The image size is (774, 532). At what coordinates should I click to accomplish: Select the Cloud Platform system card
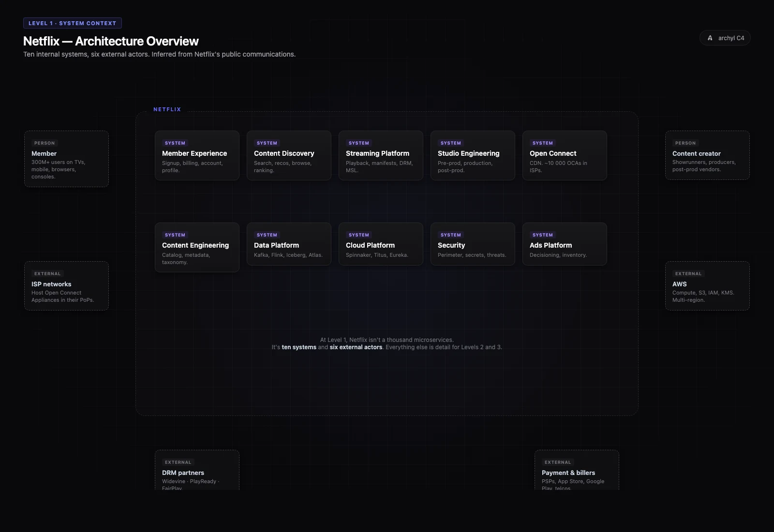click(381, 244)
